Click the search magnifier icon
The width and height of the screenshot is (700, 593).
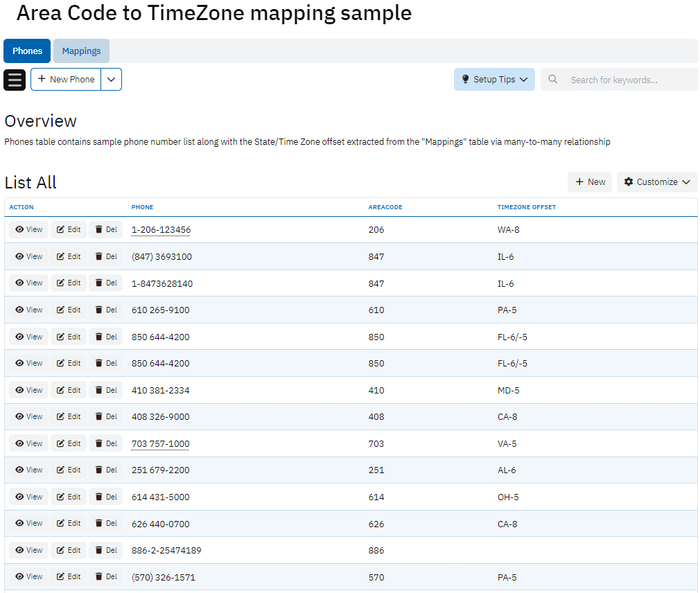pyautogui.click(x=553, y=80)
